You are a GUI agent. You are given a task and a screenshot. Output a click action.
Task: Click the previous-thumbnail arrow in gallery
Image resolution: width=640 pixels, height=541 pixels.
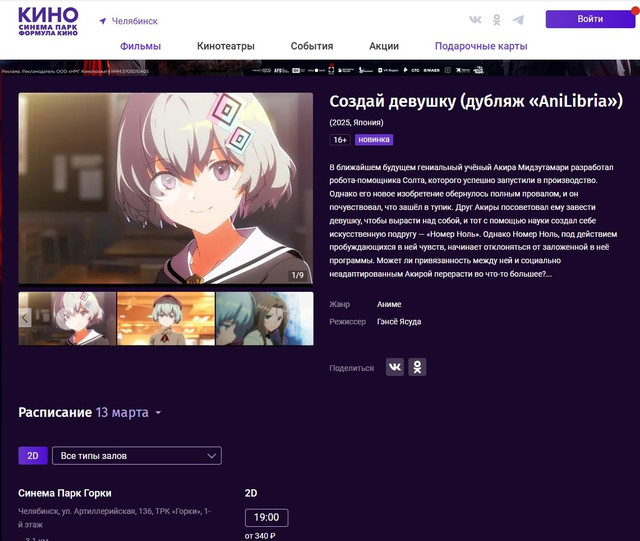pyautogui.click(x=25, y=318)
